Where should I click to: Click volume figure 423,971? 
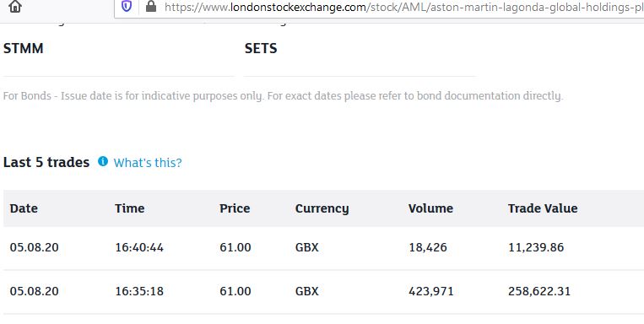pos(431,291)
